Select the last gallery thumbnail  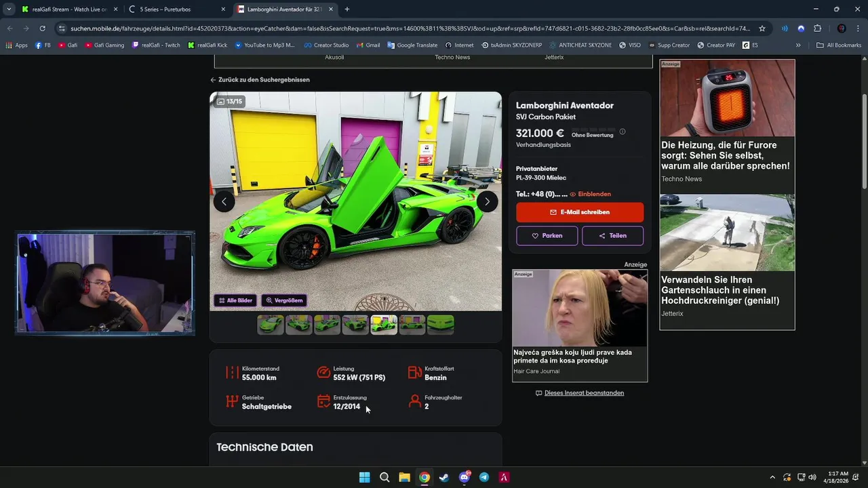pos(440,325)
